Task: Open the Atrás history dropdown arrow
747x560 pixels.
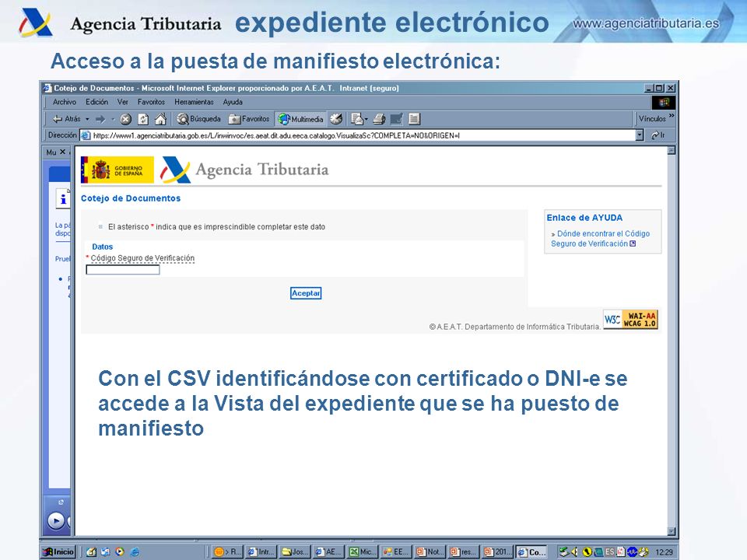Action: 88,119
